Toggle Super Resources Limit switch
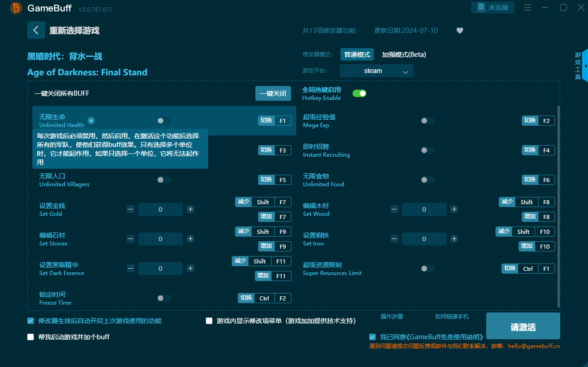 coord(427,269)
